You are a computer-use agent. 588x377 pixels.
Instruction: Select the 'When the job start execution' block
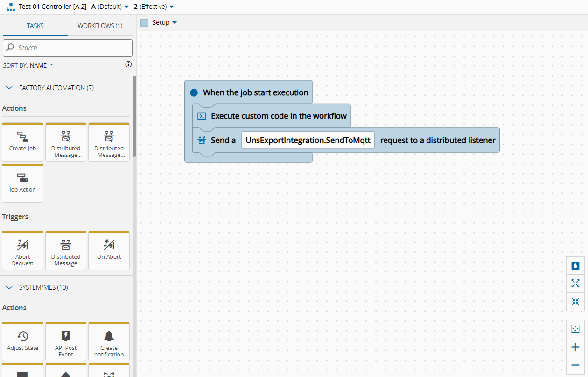(x=248, y=92)
